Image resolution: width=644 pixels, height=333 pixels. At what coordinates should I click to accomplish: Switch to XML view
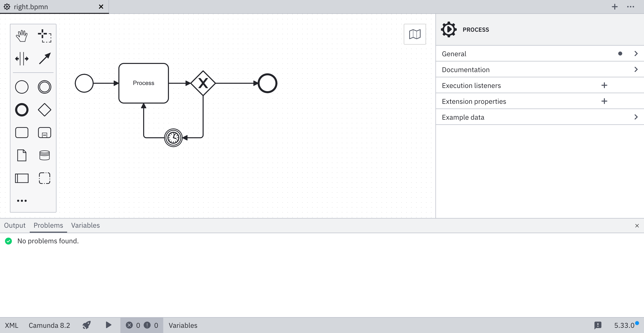[x=11, y=325]
